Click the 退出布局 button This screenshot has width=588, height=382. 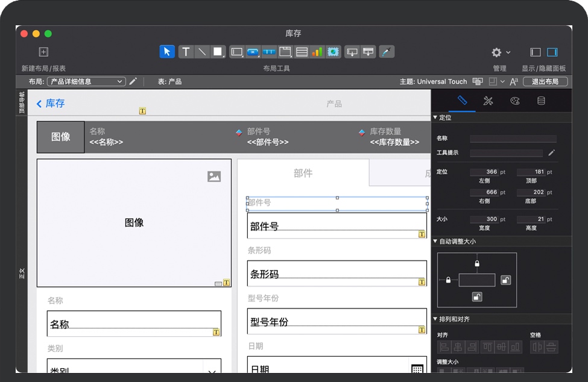tap(545, 81)
